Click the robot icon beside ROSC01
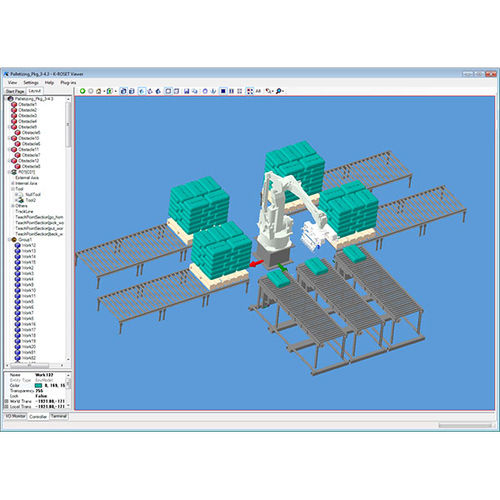 pyautogui.click(x=14, y=172)
